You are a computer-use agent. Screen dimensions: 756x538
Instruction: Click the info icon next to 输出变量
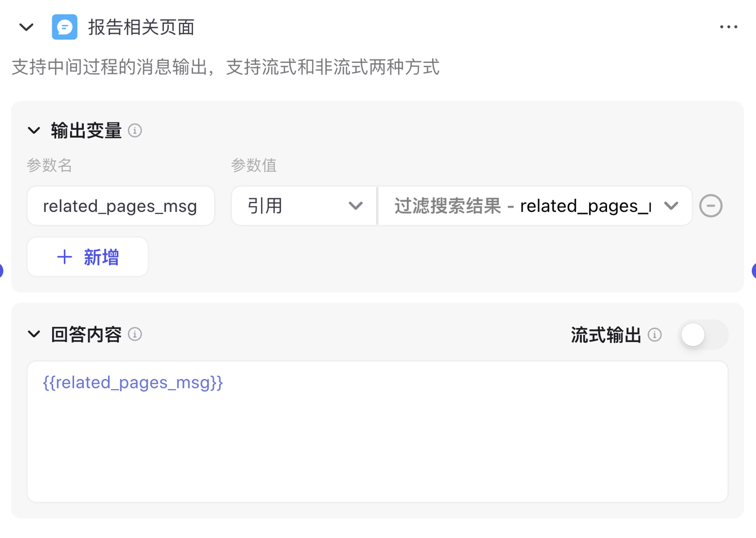click(136, 130)
